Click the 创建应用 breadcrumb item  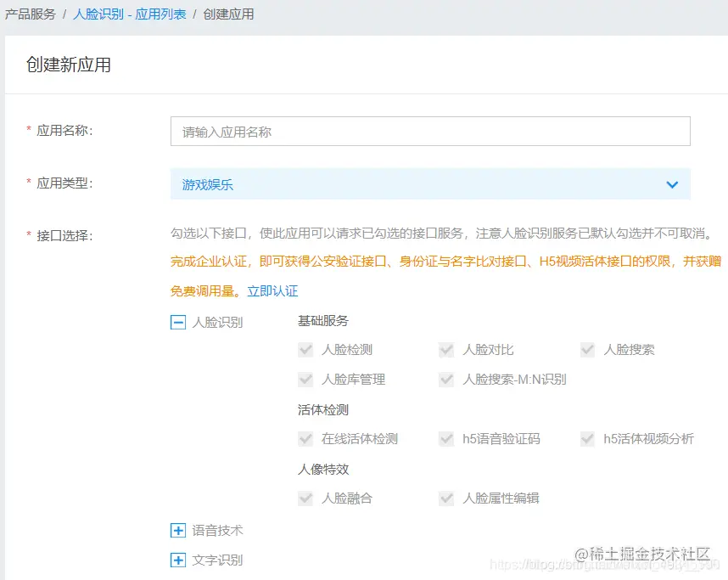click(x=228, y=14)
